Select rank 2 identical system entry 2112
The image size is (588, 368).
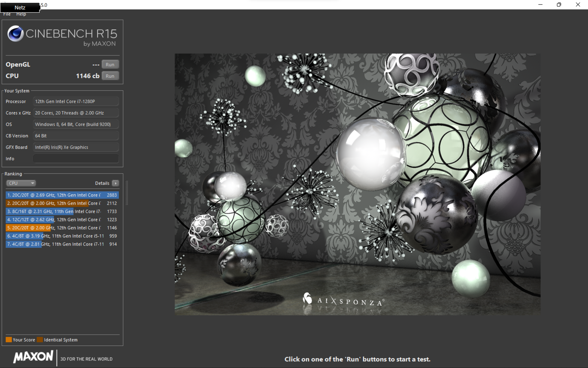point(62,203)
